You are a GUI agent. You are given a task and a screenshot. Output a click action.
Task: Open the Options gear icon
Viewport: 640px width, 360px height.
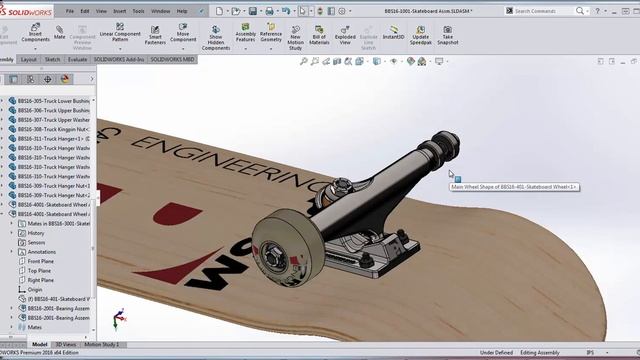pyautogui.click(x=342, y=11)
